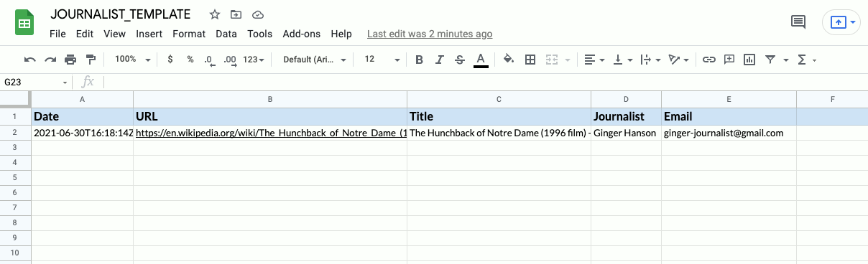Viewport: 868px width, 264px height.
Task: Select the Date header cell
Action: (x=81, y=116)
